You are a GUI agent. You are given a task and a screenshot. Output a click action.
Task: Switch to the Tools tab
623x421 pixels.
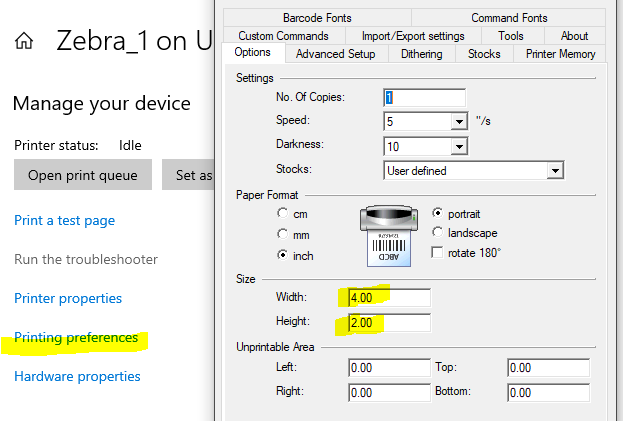[x=511, y=36]
